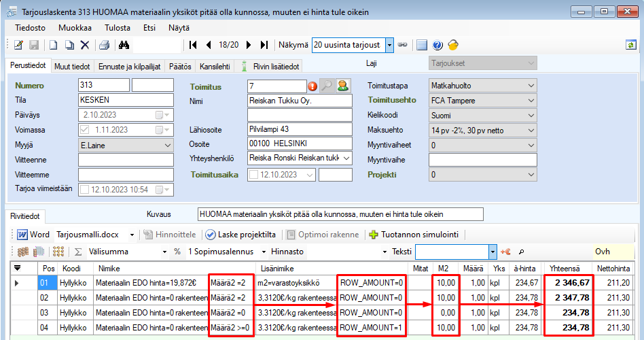
Task: Toggle the Voimassa date checkbox
Action: 85,129
